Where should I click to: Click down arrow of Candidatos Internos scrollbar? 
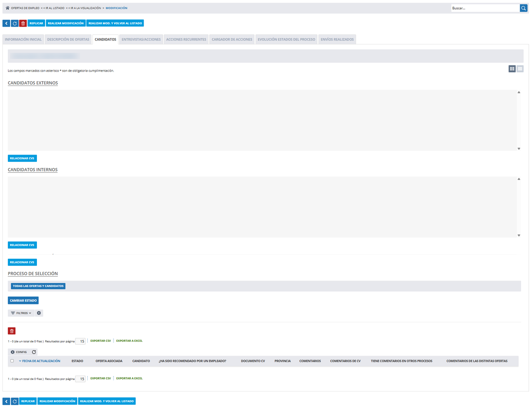519,235
